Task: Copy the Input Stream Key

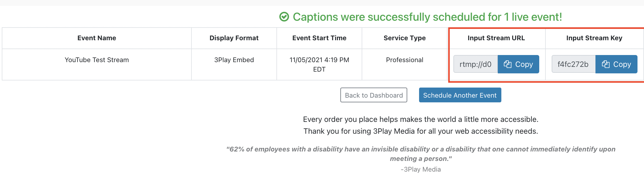Action: coord(616,64)
